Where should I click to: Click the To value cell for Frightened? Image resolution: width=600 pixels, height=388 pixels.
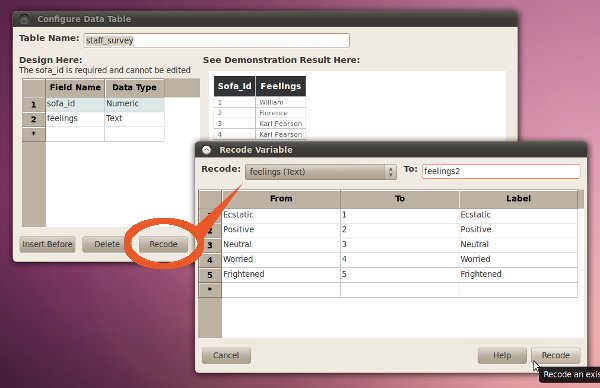click(x=400, y=274)
